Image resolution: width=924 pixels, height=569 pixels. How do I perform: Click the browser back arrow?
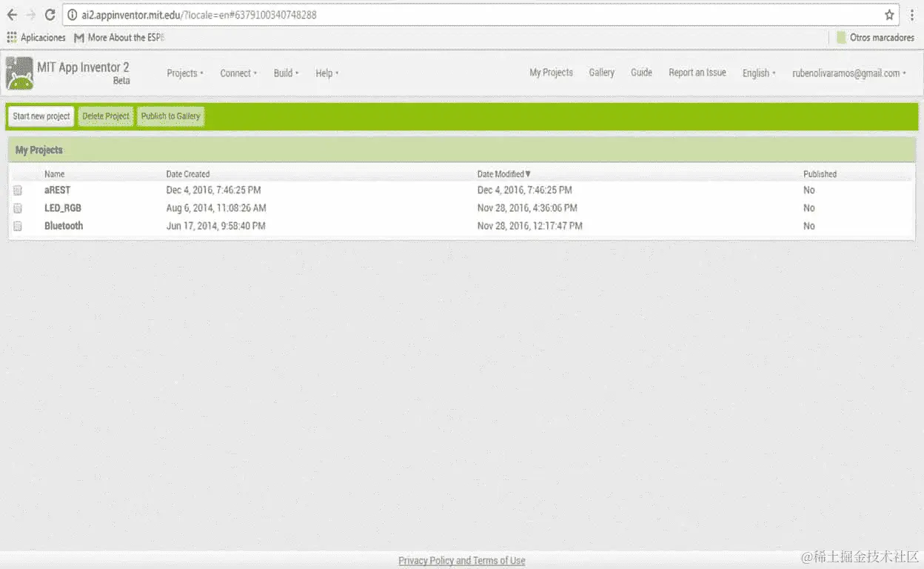(x=12, y=15)
